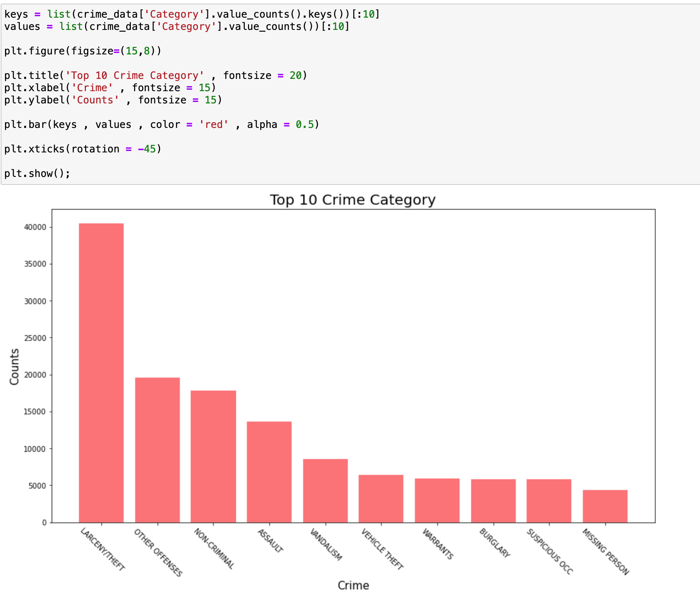Click the WARRANTS bar
The width and height of the screenshot is (700, 601).
[x=437, y=500]
